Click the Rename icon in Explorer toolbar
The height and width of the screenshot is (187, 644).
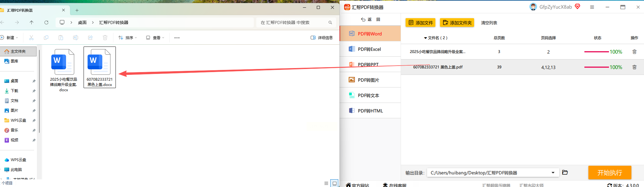[x=76, y=38]
